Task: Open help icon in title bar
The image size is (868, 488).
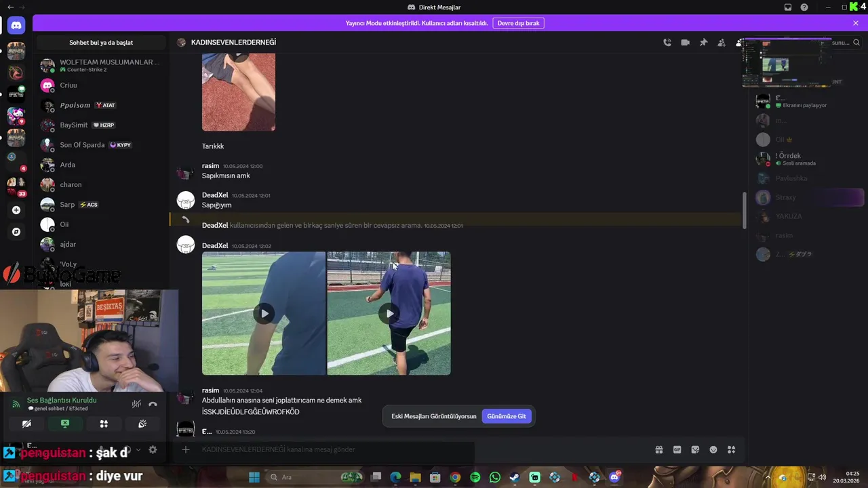Action: [804, 7]
